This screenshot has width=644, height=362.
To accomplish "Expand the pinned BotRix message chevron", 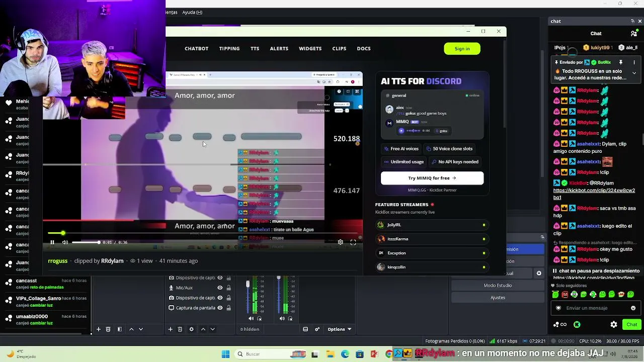I will tap(634, 73).
